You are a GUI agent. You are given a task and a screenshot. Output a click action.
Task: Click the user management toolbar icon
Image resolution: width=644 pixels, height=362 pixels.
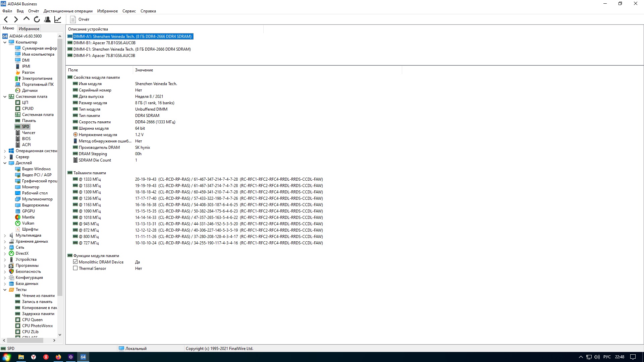[x=47, y=19]
